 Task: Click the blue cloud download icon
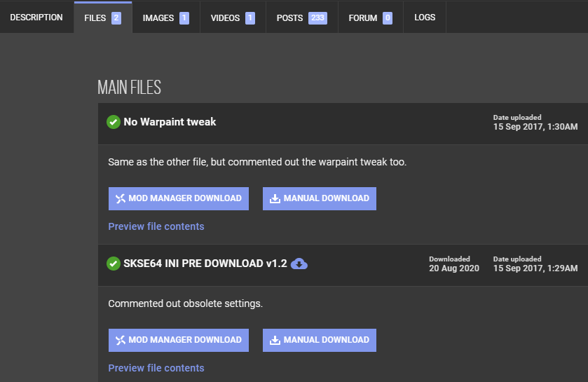tap(299, 264)
